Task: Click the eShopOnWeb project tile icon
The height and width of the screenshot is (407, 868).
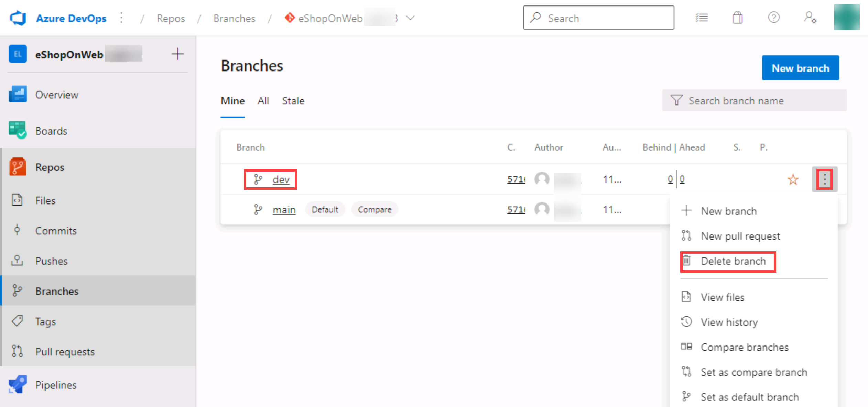Action: coord(18,54)
